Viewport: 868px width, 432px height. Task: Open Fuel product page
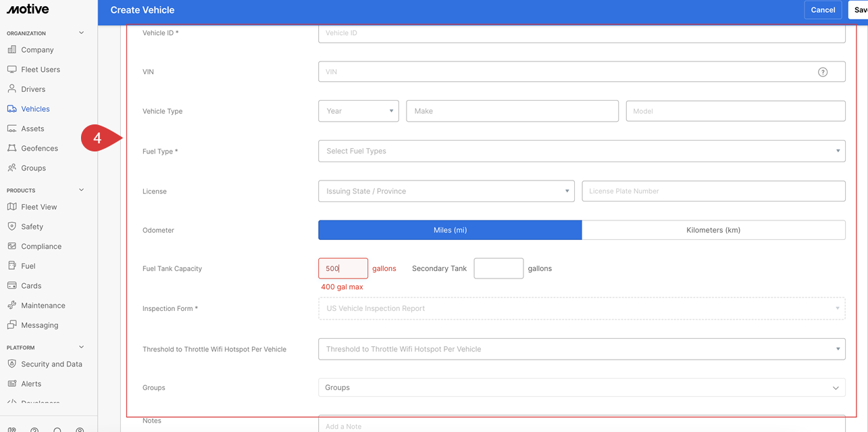28,266
